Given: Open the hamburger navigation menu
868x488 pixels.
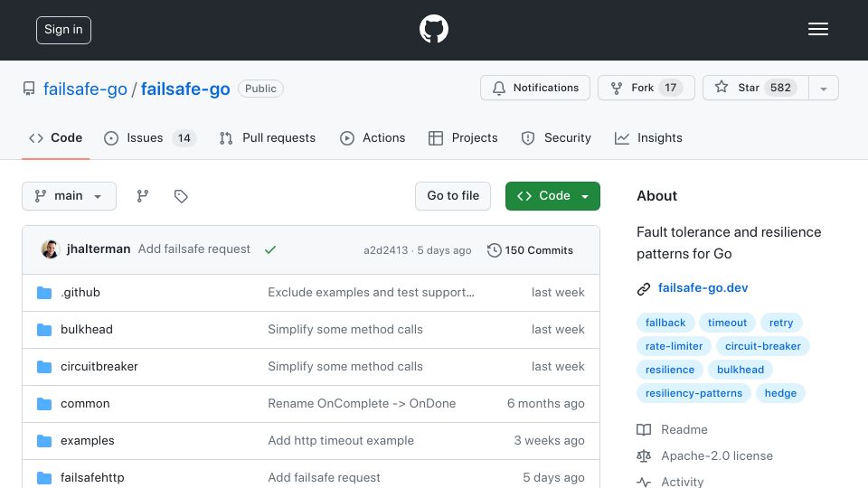Looking at the screenshot, I should point(817,29).
